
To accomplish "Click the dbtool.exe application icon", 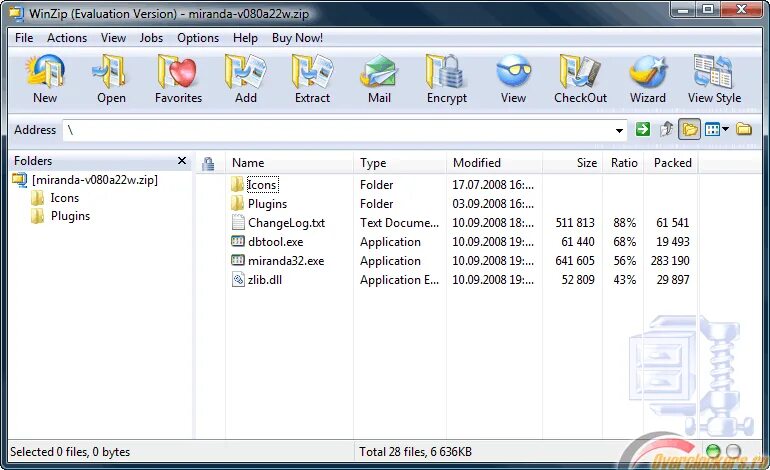I will coord(238,241).
